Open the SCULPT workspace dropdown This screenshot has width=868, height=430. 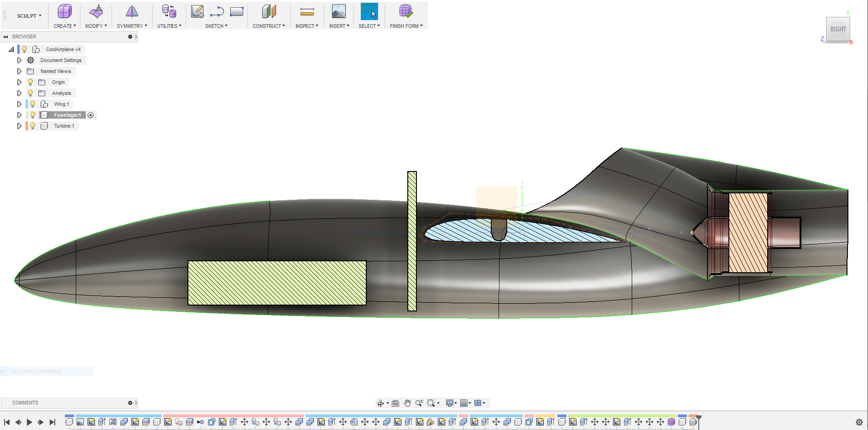(x=29, y=16)
